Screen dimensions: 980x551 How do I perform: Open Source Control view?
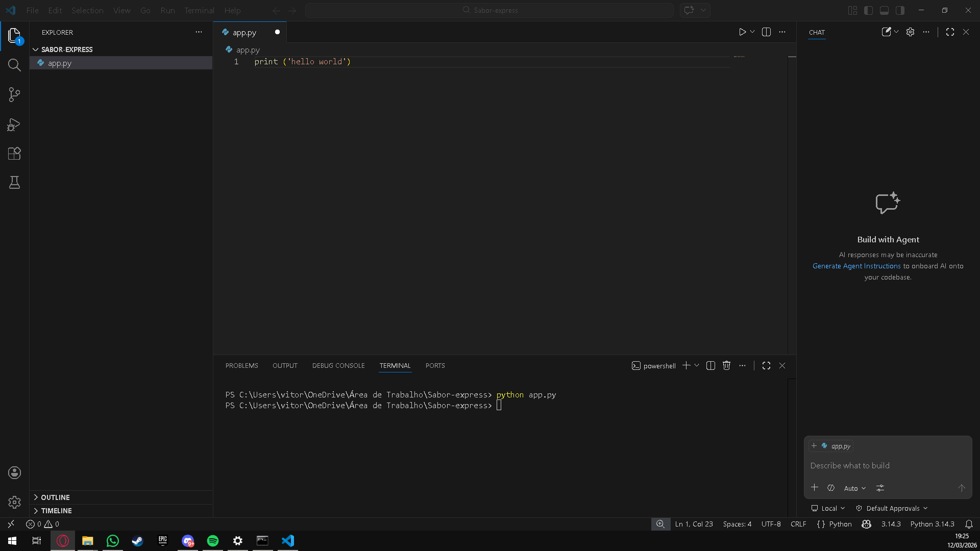(14, 94)
